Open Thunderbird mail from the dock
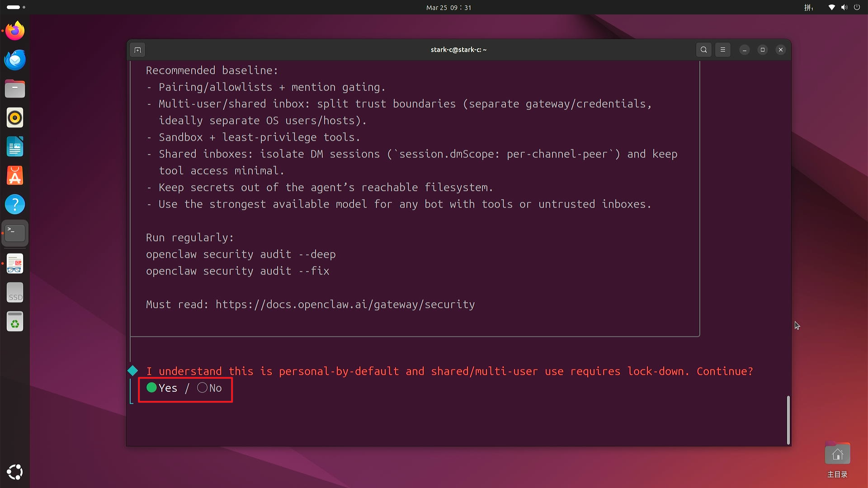The height and width of the screenshot is (488, 868). pos(15,60)
